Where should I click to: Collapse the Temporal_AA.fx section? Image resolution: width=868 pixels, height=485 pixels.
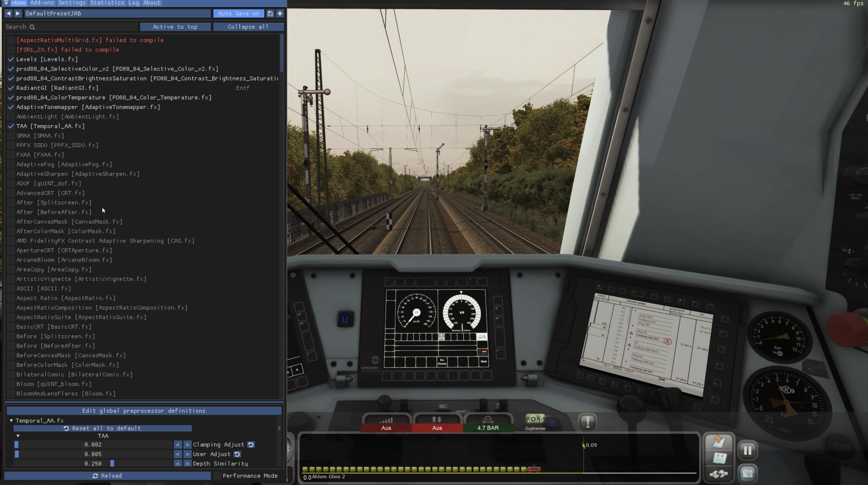(11, 421)
